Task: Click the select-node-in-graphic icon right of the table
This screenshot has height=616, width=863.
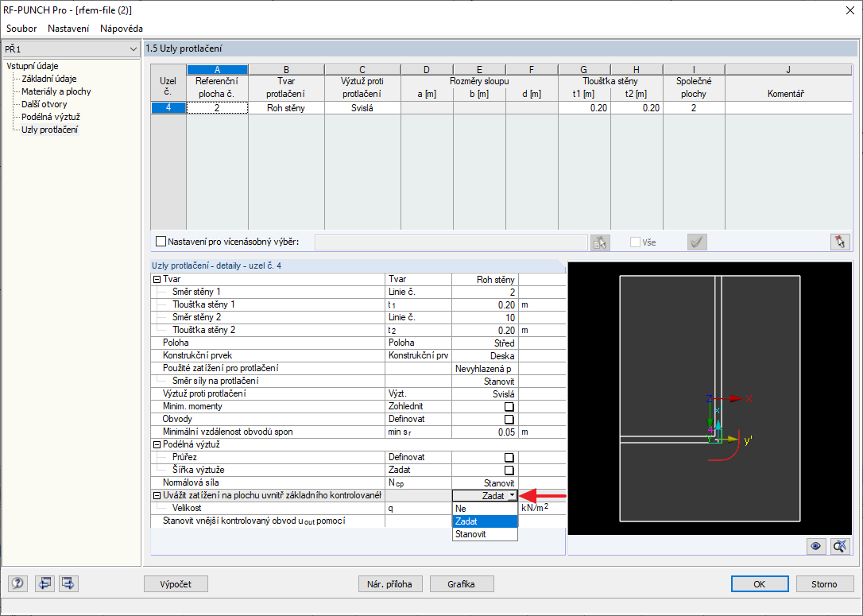Action: pyautogui.click(x=840, y=242)
